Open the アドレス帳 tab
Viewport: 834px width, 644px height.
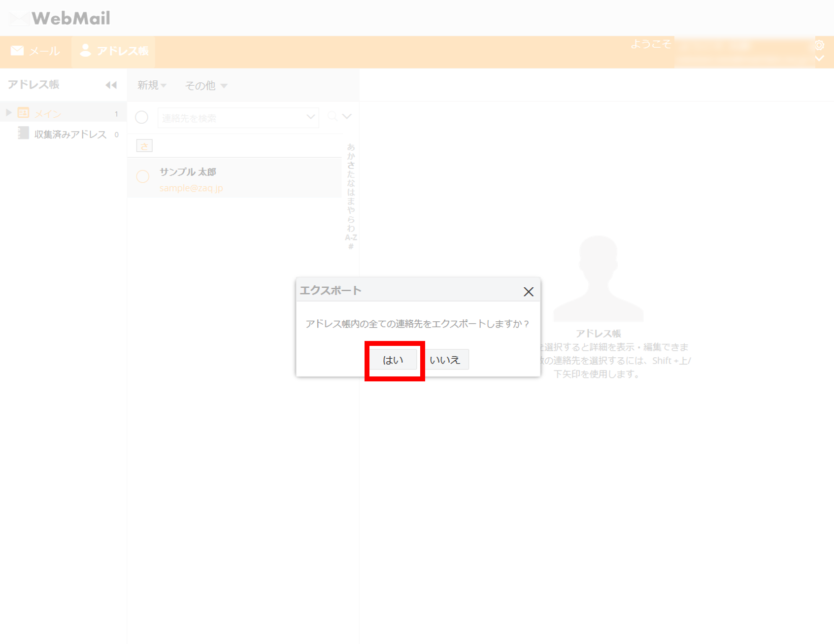click(x=114, y=51)
